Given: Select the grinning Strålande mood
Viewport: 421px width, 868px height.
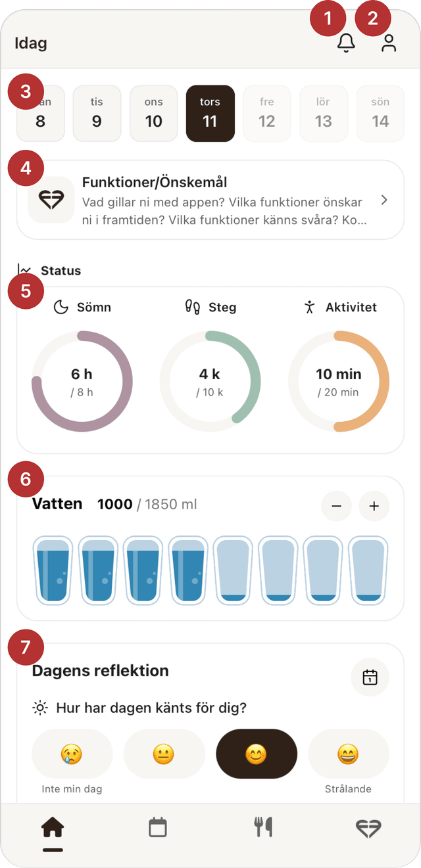Looking at the screenshot, I should tap(349, 754).
